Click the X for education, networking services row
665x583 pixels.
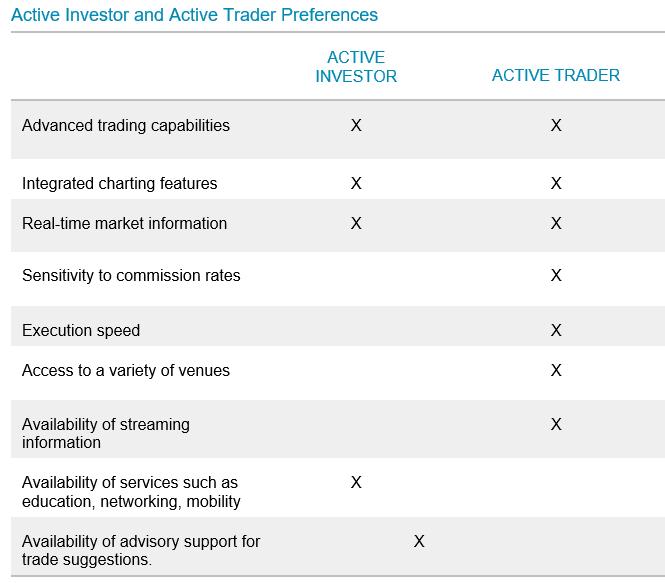click(x=356, y=483)
